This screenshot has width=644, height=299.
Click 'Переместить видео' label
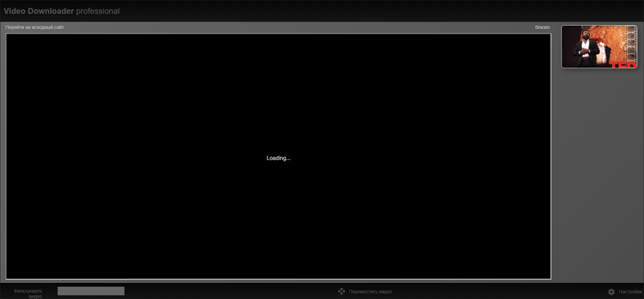(x=370, y=292)
